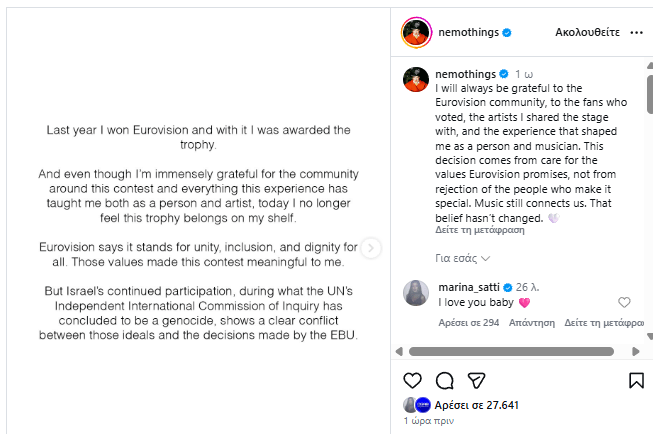Viewport: 653px width, 434px height.
Task: Show caption translation "Δείτε τη μετάφραση"
Action: point(480,230)
